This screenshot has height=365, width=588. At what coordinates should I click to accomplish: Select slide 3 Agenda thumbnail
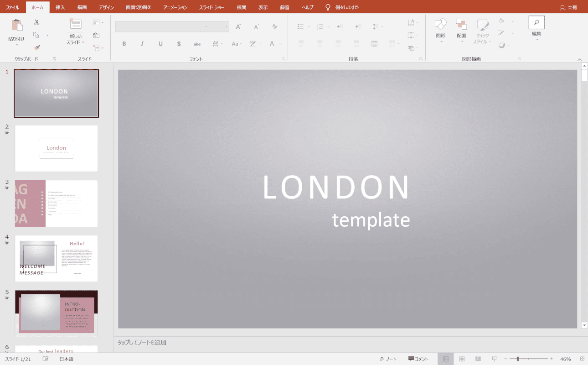click(57, 203)
